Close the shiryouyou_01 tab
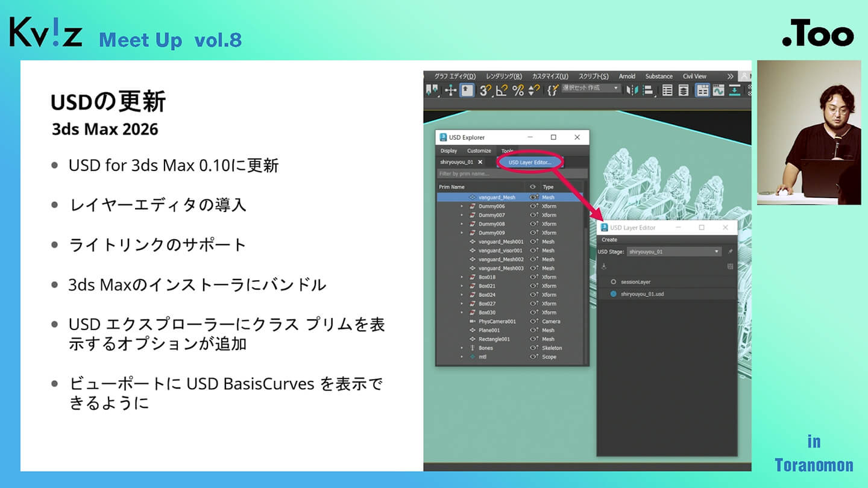 point(480,162)
